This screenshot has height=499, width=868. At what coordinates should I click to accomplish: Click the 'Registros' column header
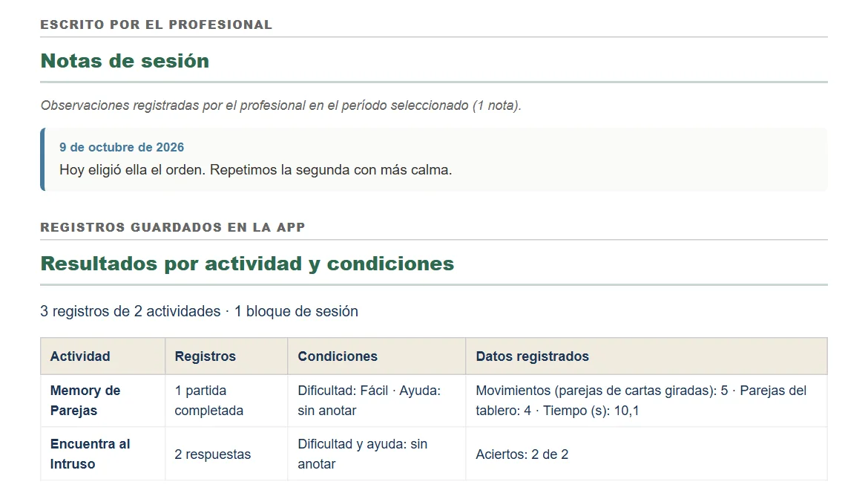click(x=226, y=356)
